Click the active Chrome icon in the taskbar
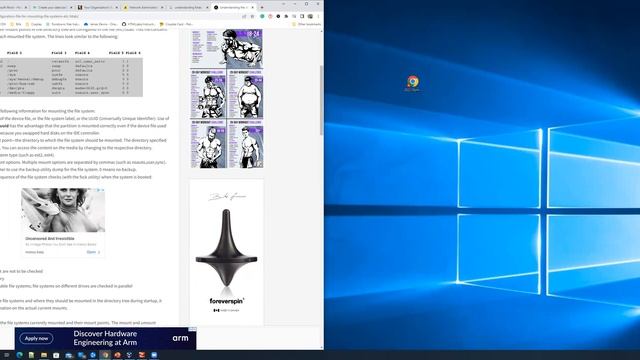Viewport: 640px width, 360px height. click(105, 355)
